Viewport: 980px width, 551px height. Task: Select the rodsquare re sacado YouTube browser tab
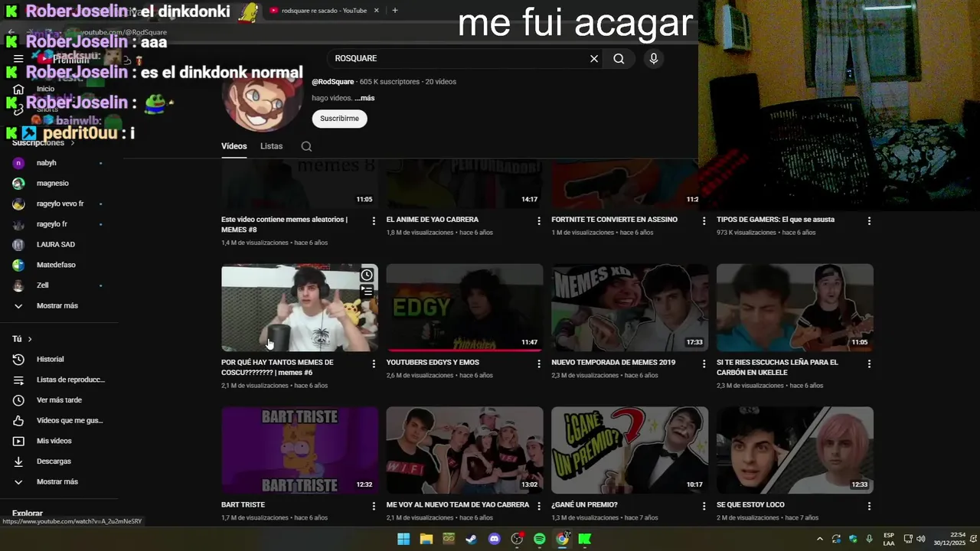[x=324, y=11]
